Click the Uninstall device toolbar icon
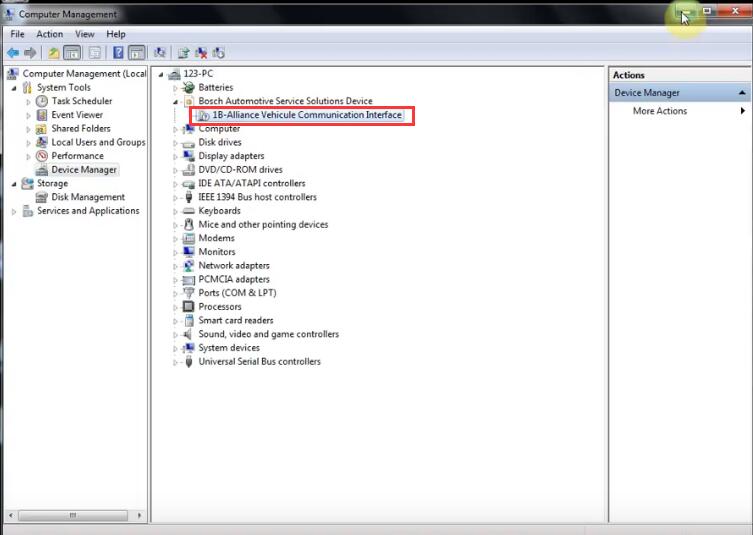This screenshot has width=753, height=535. (201, 53)
